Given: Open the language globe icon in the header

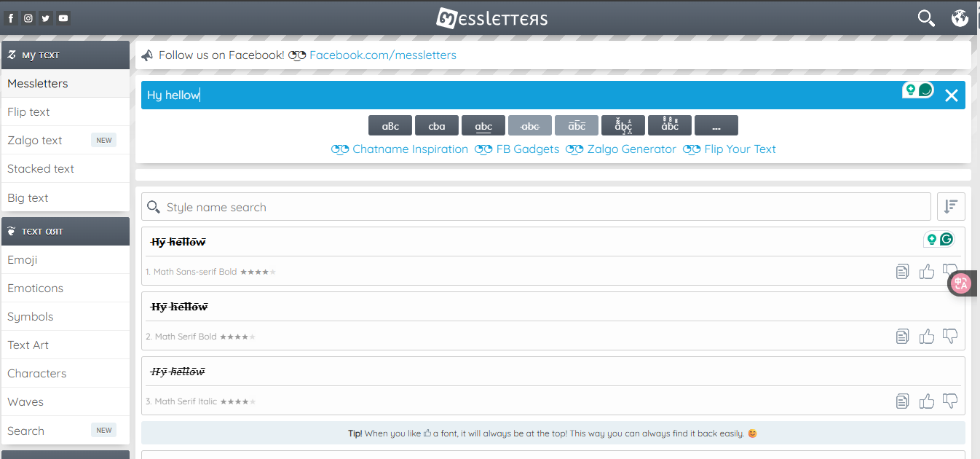Looking at the screenshot, I should (x=960, y=17).
